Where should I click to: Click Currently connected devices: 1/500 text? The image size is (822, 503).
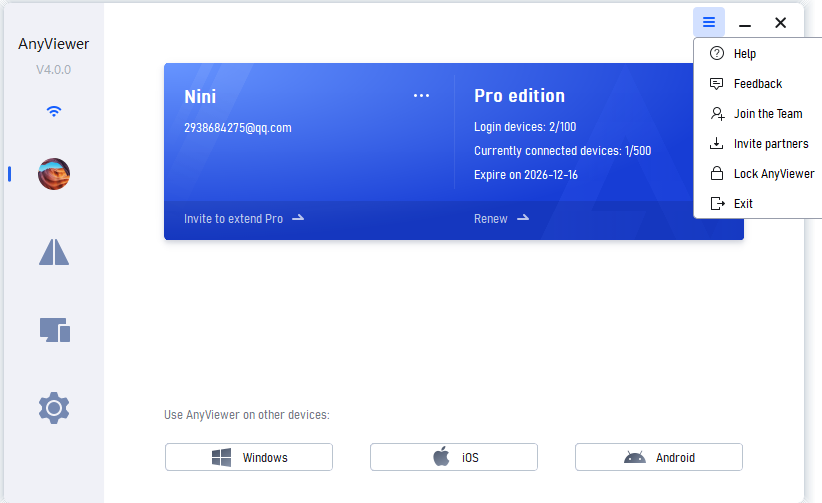click(563, 151)
